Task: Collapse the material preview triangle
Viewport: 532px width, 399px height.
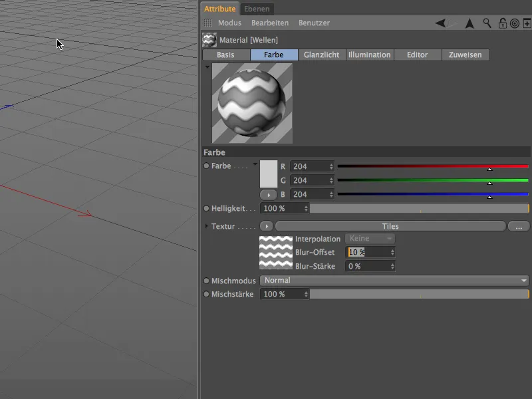Action: click(x=207, y=67)
